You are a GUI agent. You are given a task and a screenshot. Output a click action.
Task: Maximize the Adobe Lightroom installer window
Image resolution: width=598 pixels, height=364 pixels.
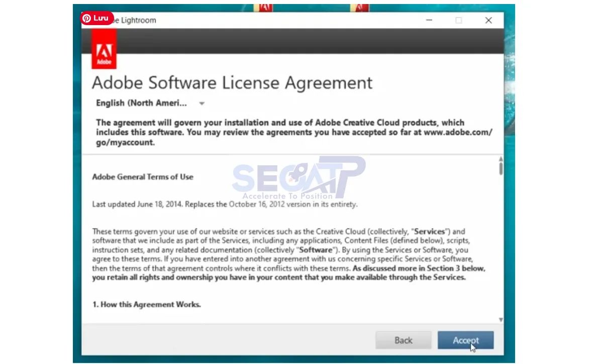[458, 20]
